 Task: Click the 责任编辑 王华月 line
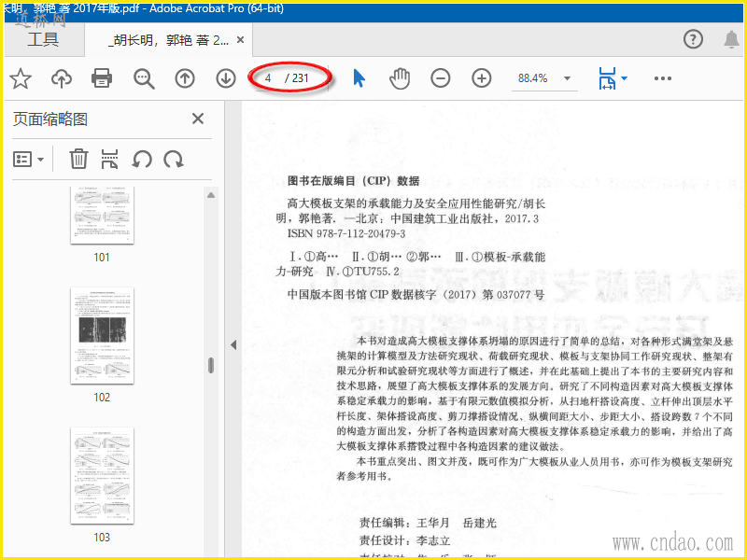428,523
